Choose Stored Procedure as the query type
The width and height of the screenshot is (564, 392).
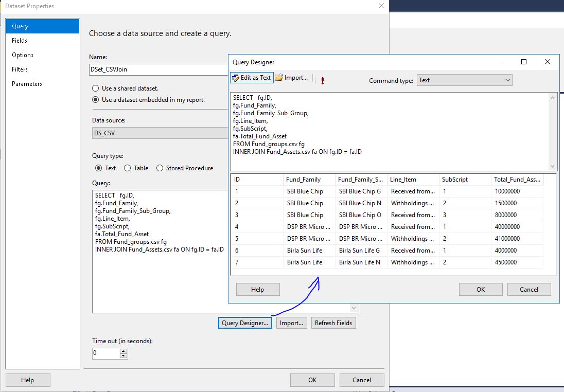coord(159,168)
